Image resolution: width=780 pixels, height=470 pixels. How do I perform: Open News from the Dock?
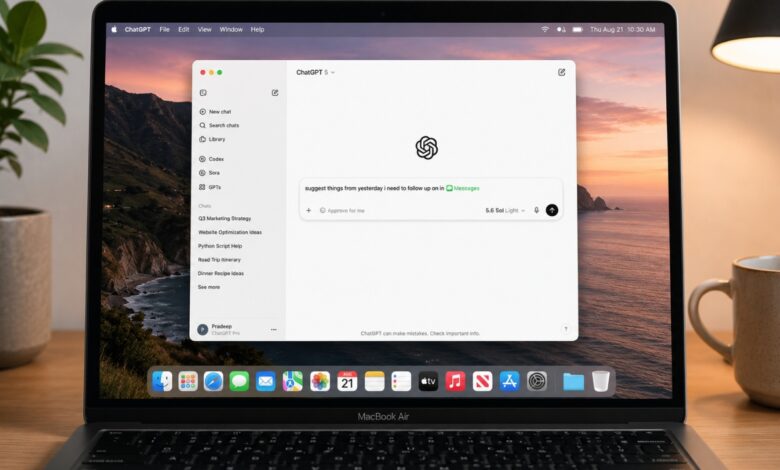(x=483, y=381)
